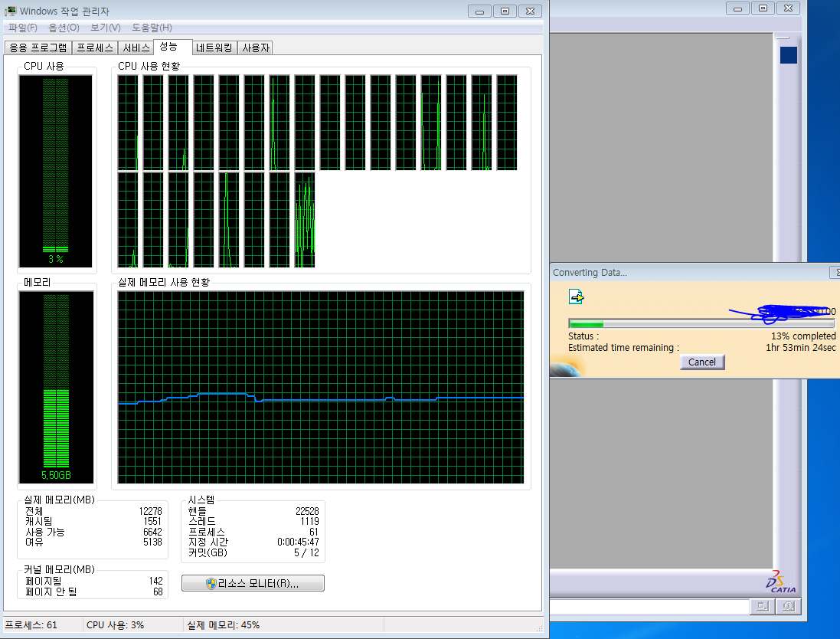
Task: Click total physical memory value 12278
Action: (150, 511)
